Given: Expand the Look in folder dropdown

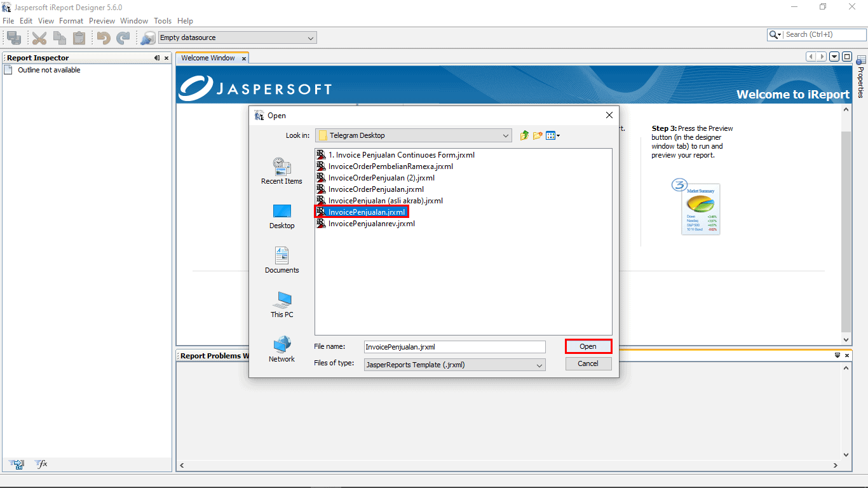Looking at the screenshot, I should (506, 135).
